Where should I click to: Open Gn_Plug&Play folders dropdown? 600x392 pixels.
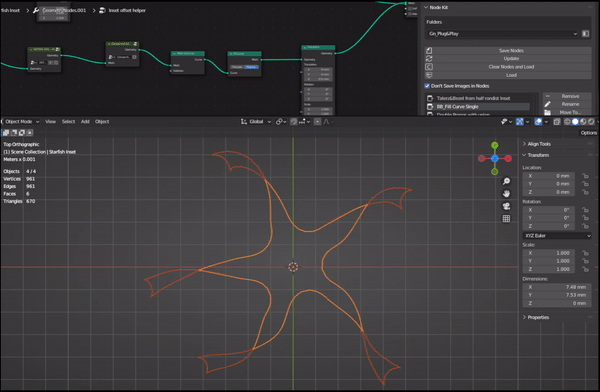(x=503, y=34)
